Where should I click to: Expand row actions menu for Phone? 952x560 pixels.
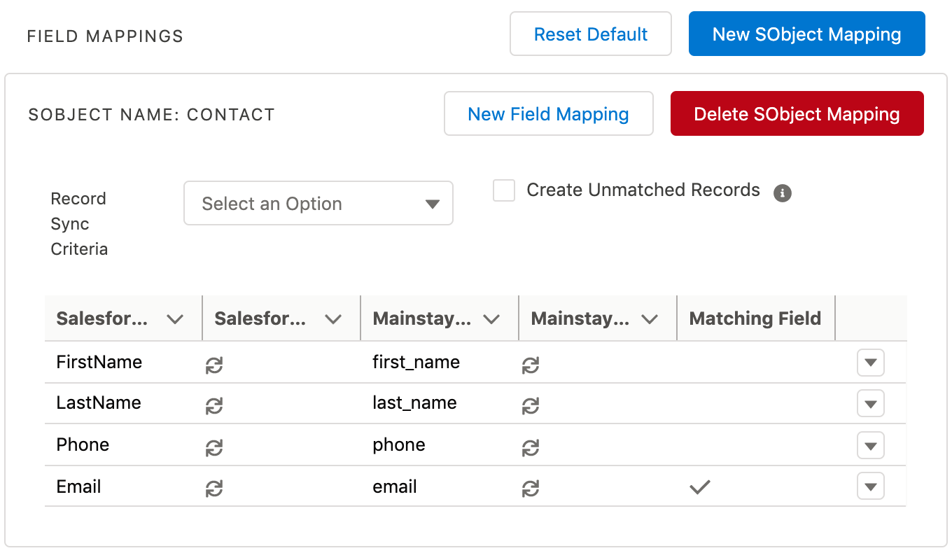coord(871,445)
